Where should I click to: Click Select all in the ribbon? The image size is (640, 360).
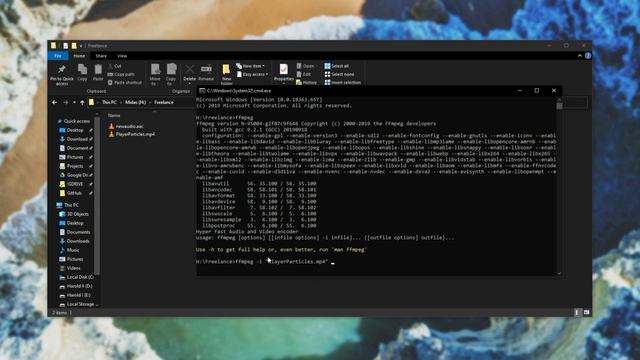(337, 66)
